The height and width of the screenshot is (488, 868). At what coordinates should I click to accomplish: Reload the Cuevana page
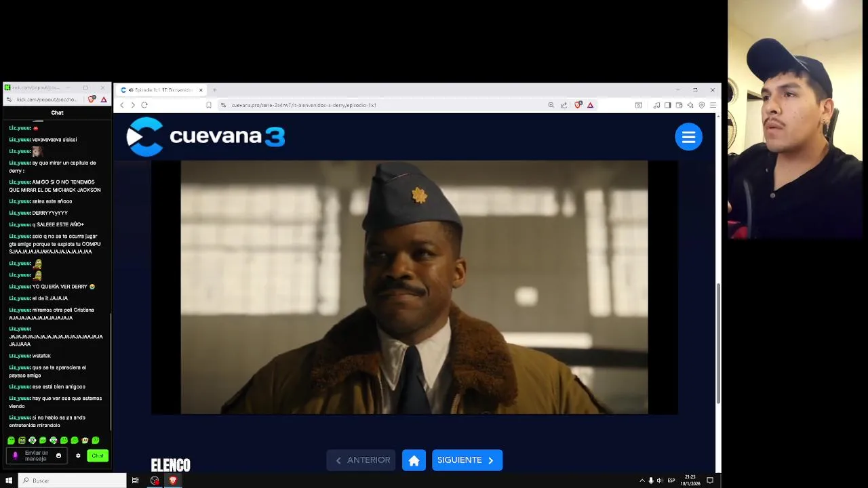pos(144,105)
